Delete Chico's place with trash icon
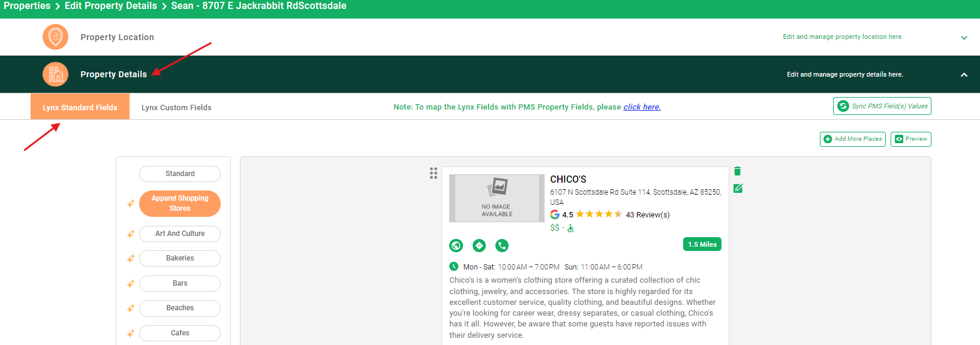980x345 pixels. 738,171
